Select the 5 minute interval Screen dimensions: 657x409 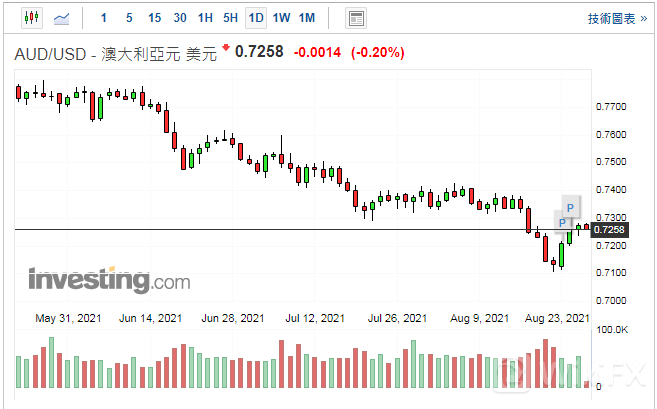128,18
